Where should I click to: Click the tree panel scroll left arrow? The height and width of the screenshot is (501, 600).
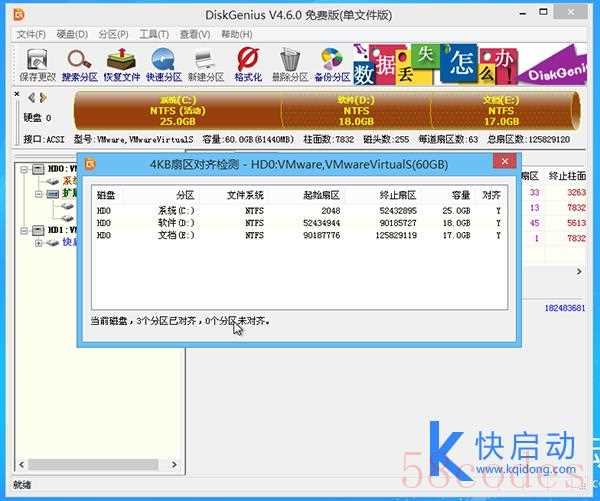21,465
